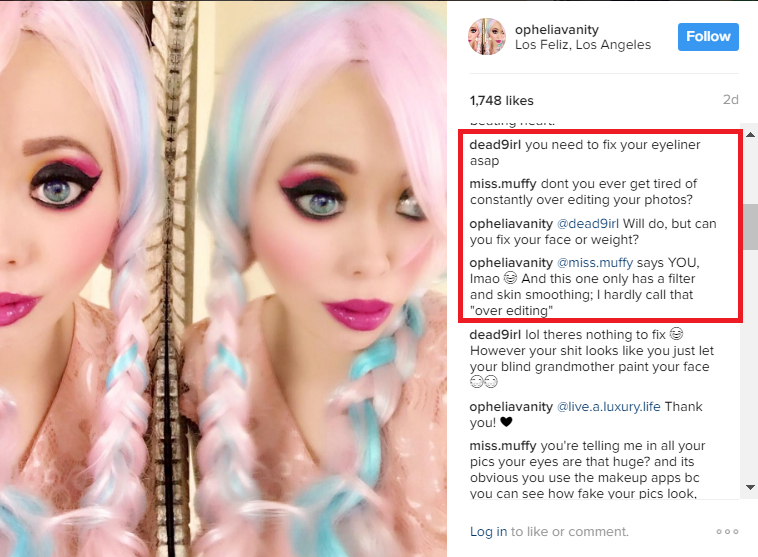Image resolution: width=758 pixels, height=557 pixels.
Task: Click the Log in link
Action: [488, 531]
